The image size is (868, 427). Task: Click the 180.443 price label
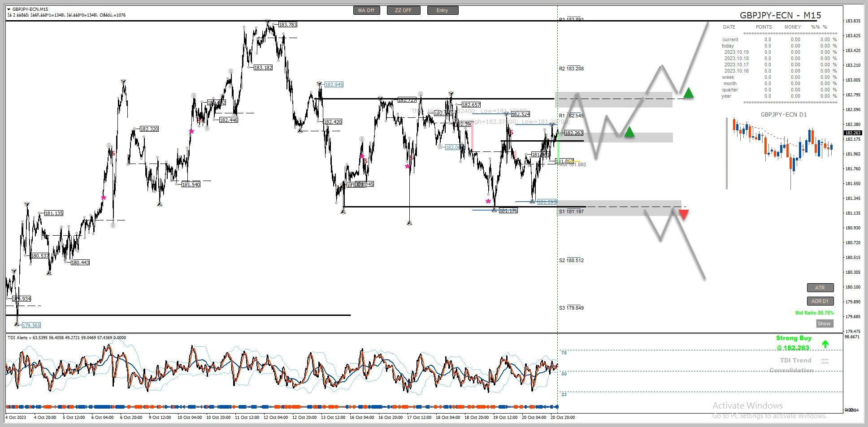click(80, 263)
